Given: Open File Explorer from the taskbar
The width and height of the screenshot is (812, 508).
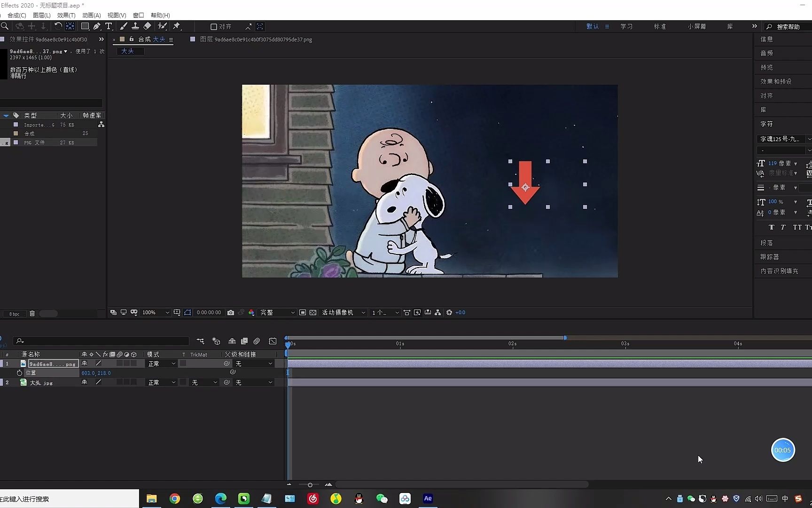Looking at the screenshot, I should [151, 499].
